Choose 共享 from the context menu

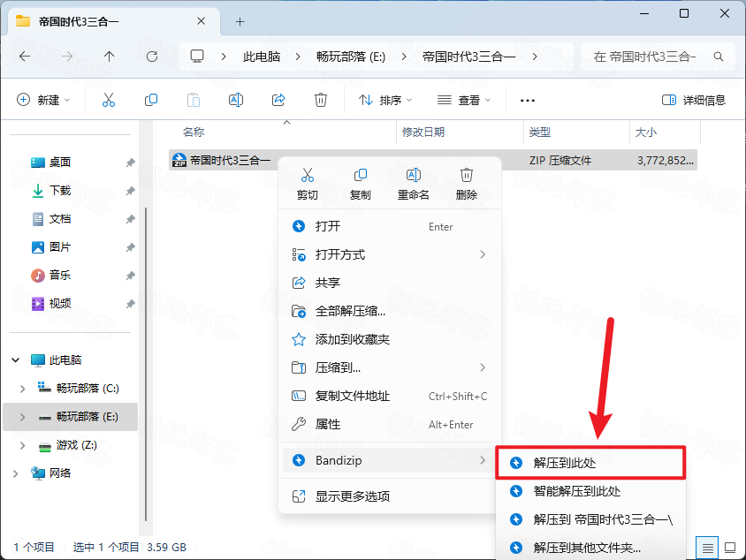coord(390,283)
